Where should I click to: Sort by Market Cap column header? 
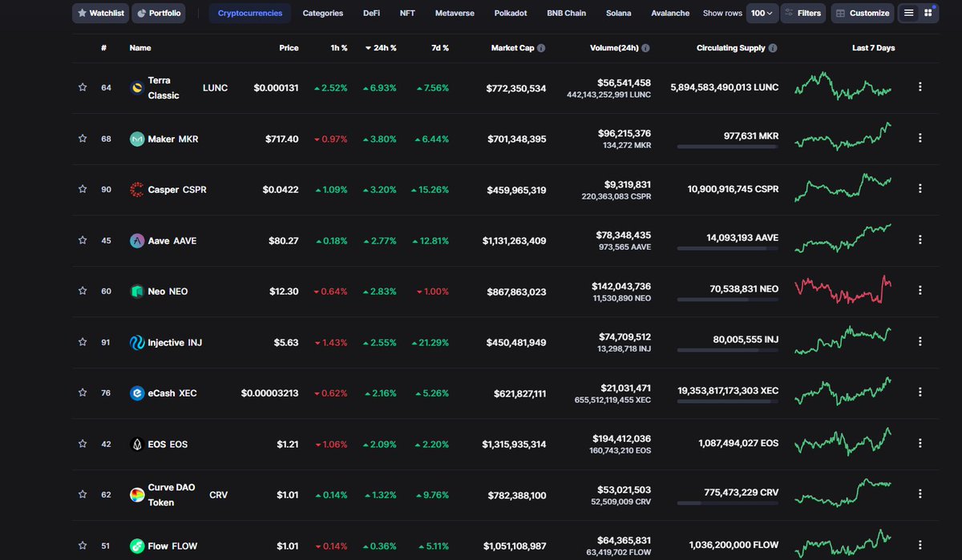512,48
